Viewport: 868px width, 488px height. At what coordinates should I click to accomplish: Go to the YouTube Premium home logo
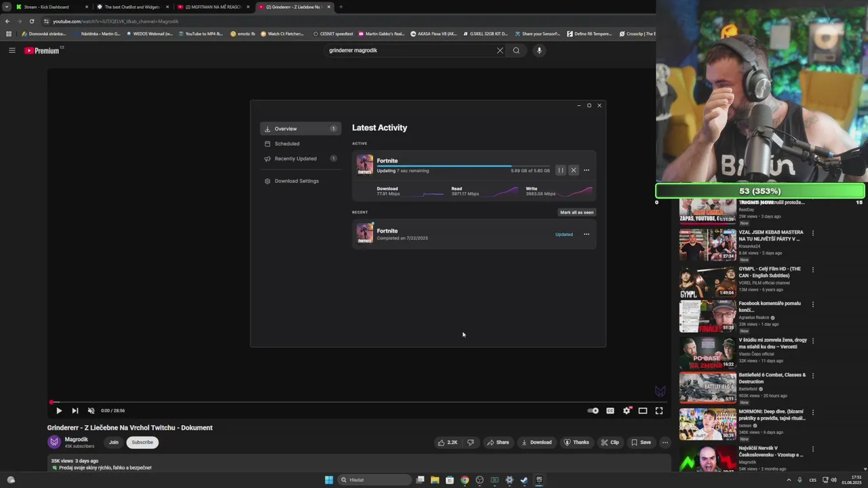point(42,50)
